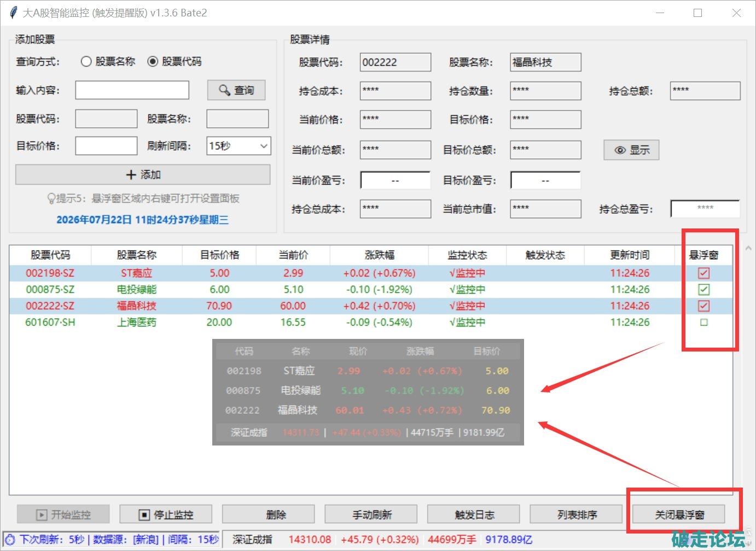
Task: Click current price 16.55 in table
Action: tap(293, 323)
